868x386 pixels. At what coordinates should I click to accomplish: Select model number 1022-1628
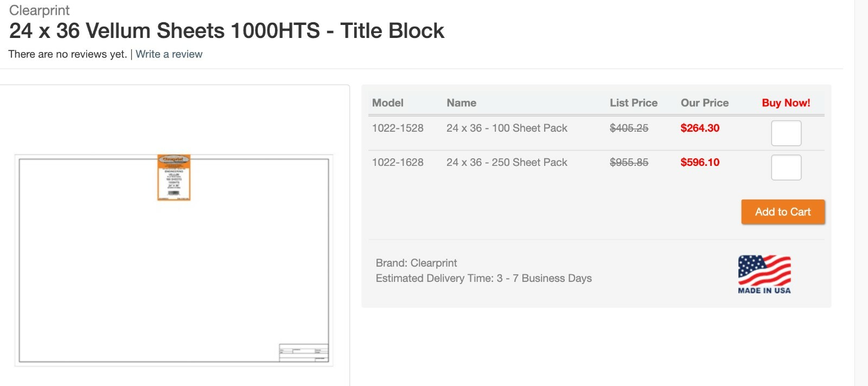click(x=398, y=163)
